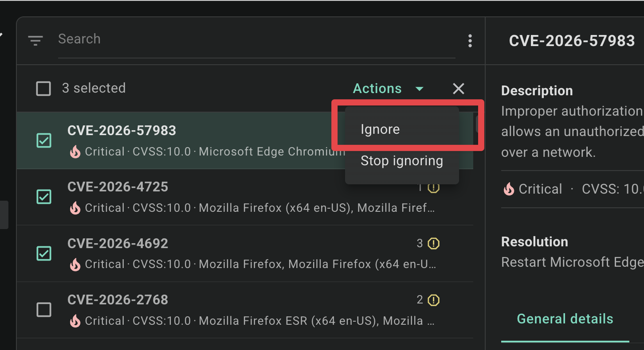Click the flame icon in the details panel
This screenshot has height=350, width=644.
point(508,189)
